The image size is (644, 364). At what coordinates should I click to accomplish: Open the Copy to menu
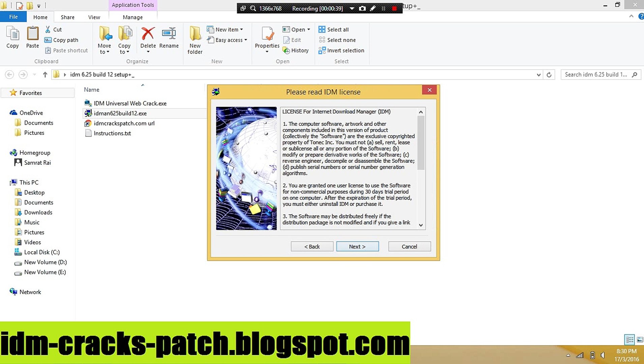coord(124,40)
